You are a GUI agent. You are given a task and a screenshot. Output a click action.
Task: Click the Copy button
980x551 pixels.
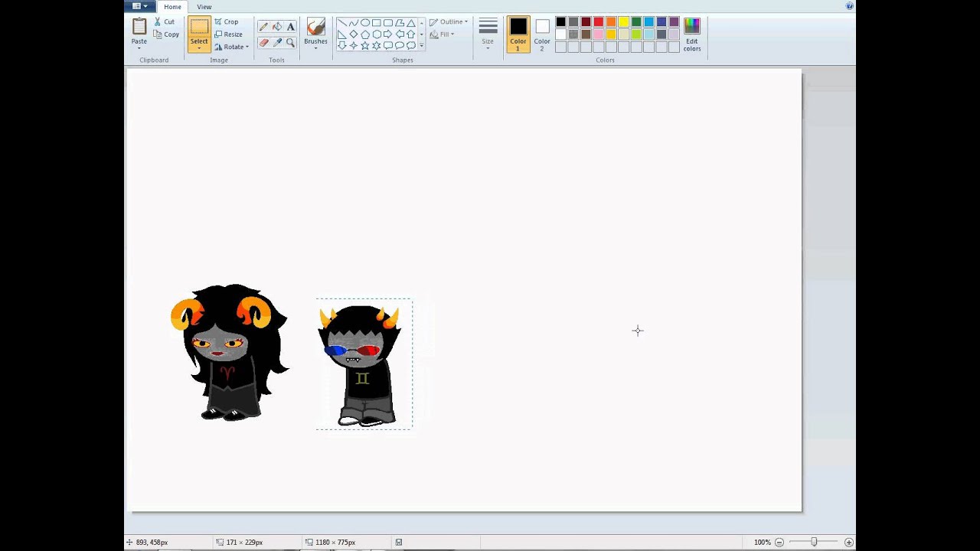(166, 34)
